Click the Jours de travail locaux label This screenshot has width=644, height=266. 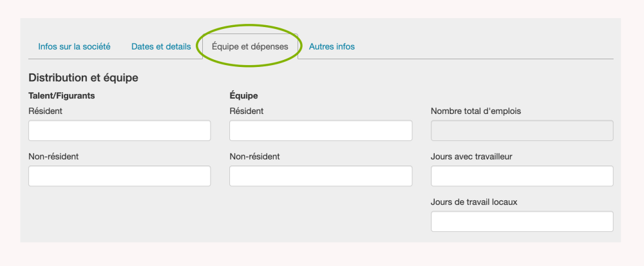(473, 202)
